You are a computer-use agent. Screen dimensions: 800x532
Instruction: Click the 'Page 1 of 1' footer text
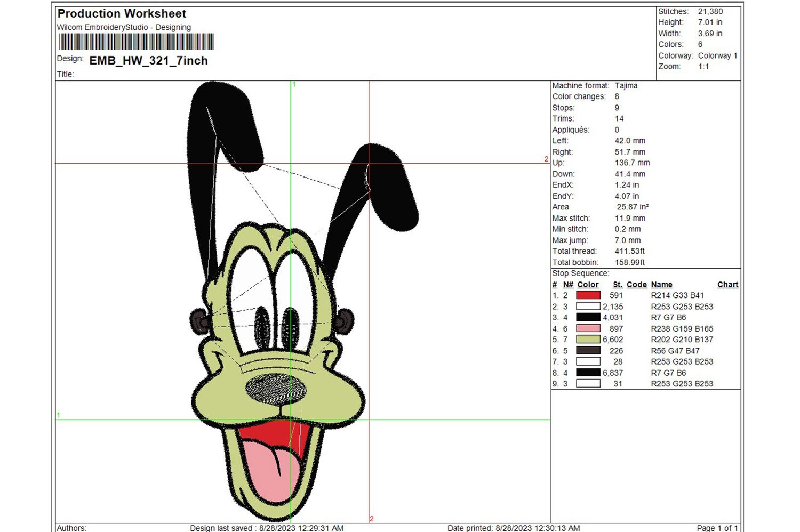[717, 528]
